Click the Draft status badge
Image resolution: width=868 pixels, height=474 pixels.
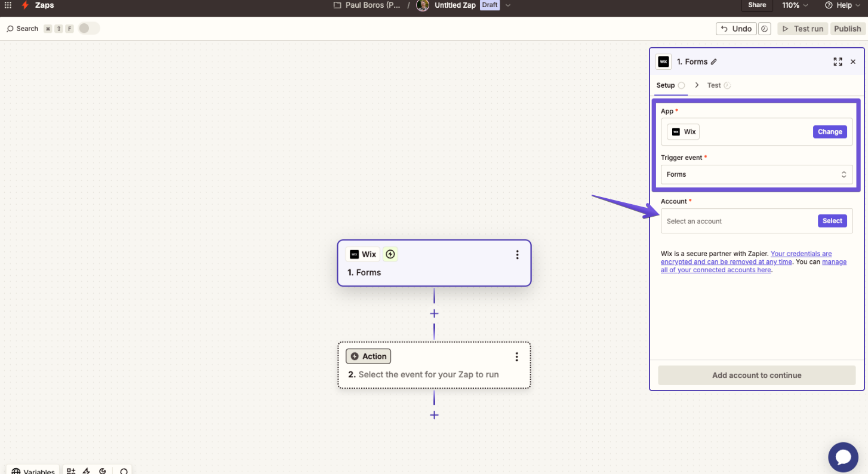point(490,5)
